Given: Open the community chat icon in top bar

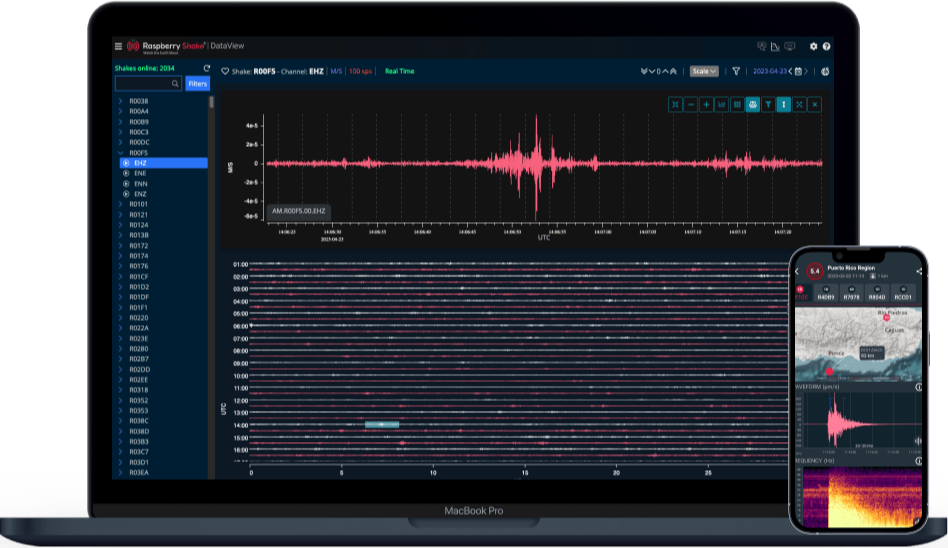Looking at the screenshot, I should (x=762, y=46).
